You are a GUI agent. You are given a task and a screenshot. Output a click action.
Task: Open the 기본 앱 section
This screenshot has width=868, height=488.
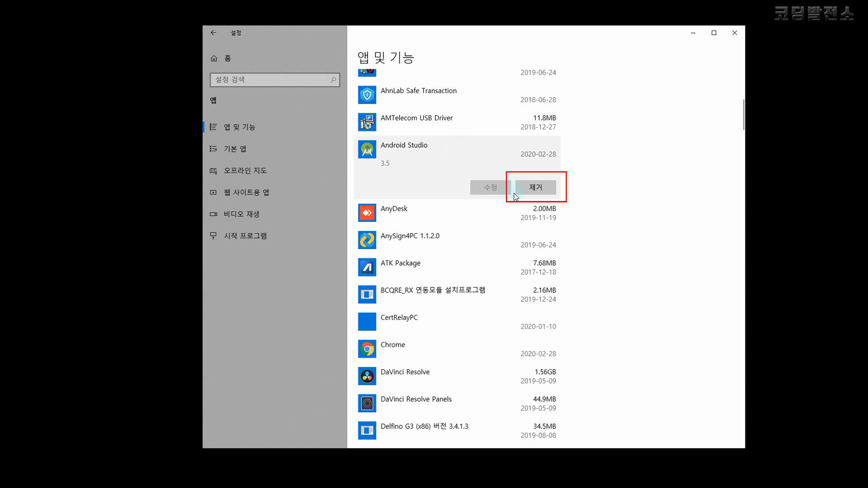(275, 149)
